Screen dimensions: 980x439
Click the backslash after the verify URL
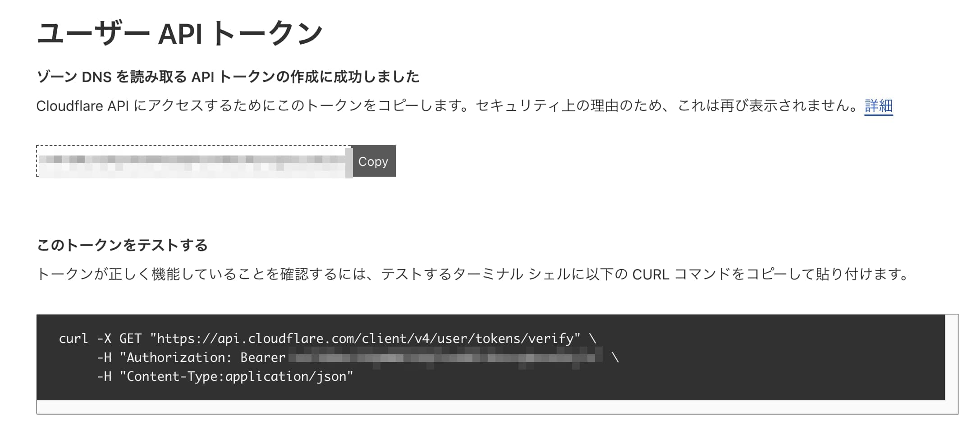592,338
